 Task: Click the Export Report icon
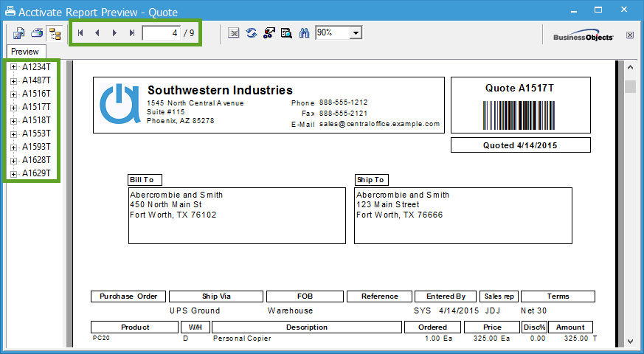[x=18, y=33]
